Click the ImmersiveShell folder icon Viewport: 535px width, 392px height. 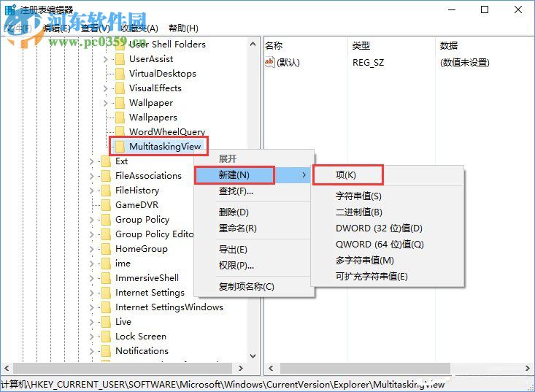pyautogui.click(x=106, y=278)
